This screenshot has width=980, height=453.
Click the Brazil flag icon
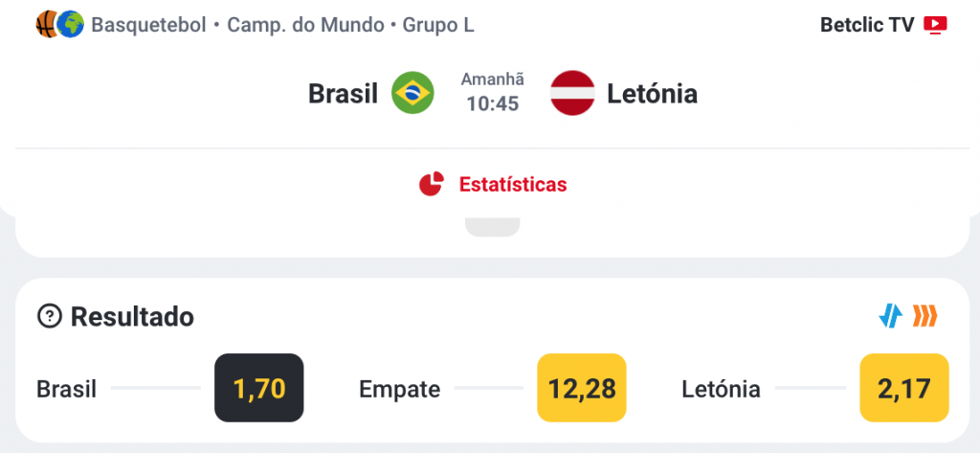click(x=413, y=93)
